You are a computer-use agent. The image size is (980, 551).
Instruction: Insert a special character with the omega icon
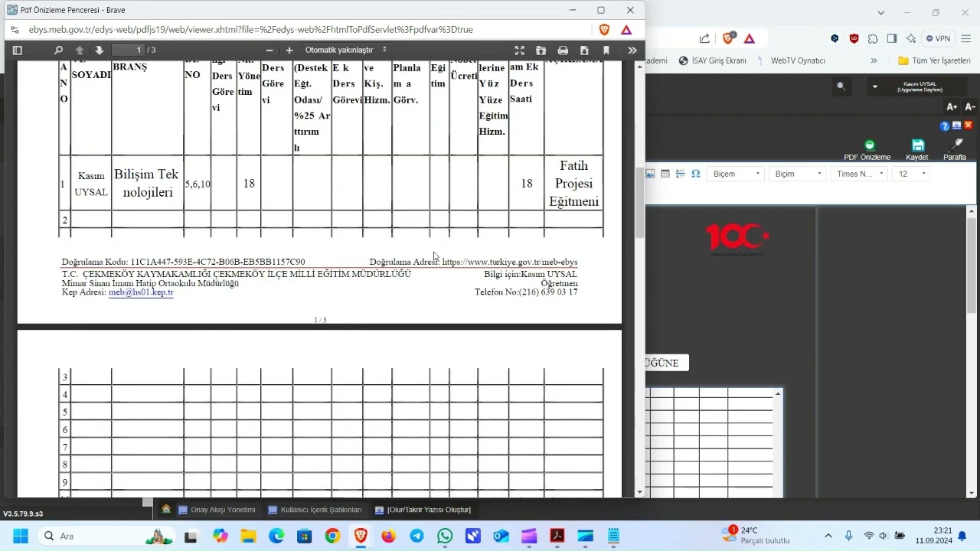coord(696,174)
